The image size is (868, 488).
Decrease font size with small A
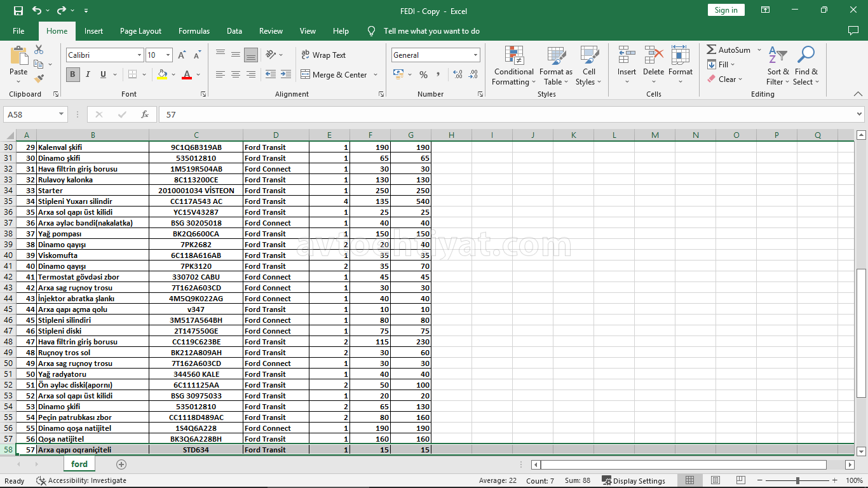click(x=197, y=55)
